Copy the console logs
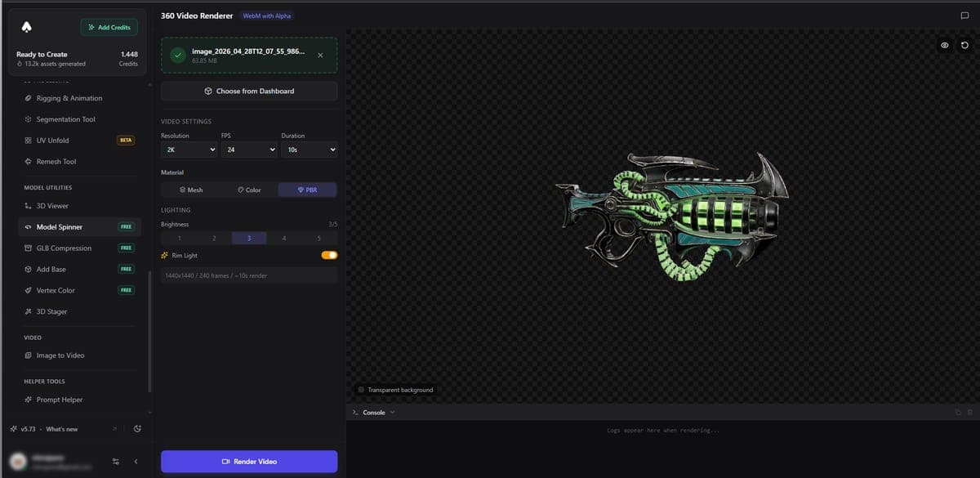 [x=959, y=413]
